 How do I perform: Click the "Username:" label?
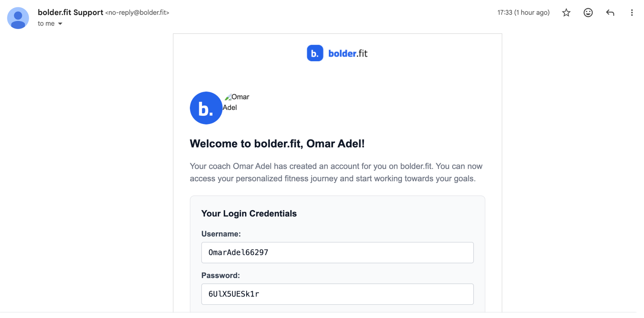click(x=221, y=234)
